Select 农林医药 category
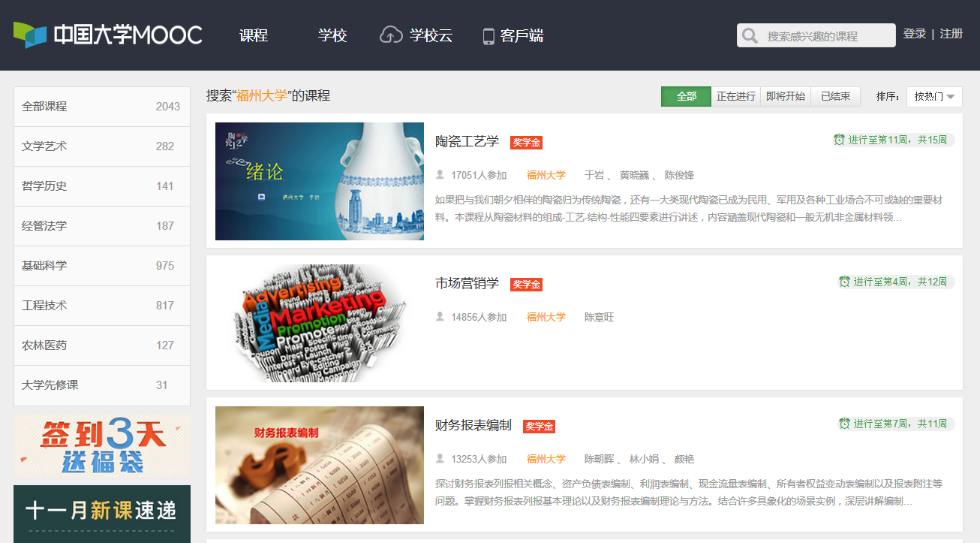This screenshot has width=980, height=543. click(102, 345)
